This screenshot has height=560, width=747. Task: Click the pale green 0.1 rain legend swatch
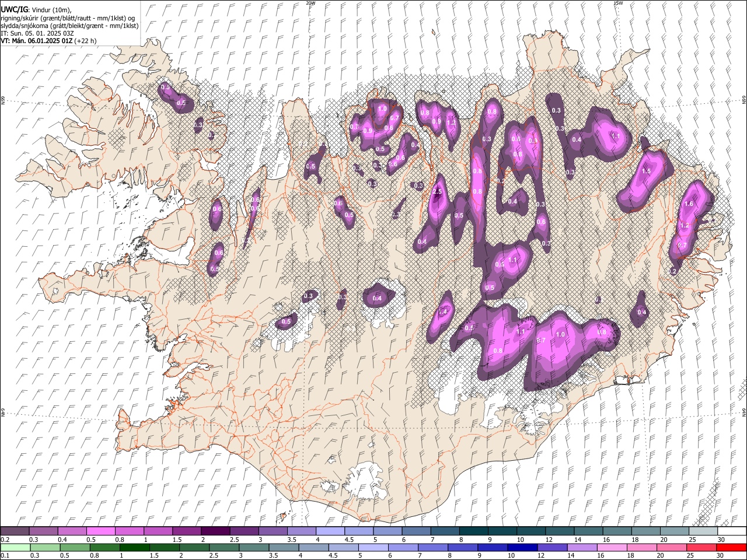(15, 548)
